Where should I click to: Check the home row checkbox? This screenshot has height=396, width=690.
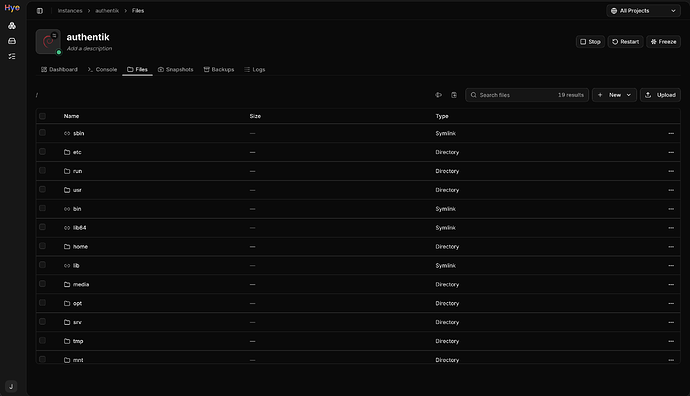[42, 246]
